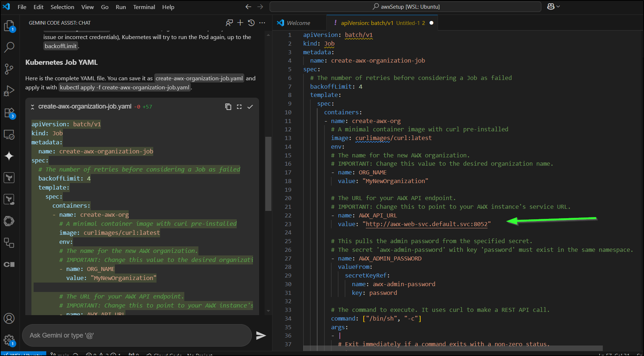The height and width of the screenshot is (356, 644).
Task: Open the Help menu
Action: point(168,7)
